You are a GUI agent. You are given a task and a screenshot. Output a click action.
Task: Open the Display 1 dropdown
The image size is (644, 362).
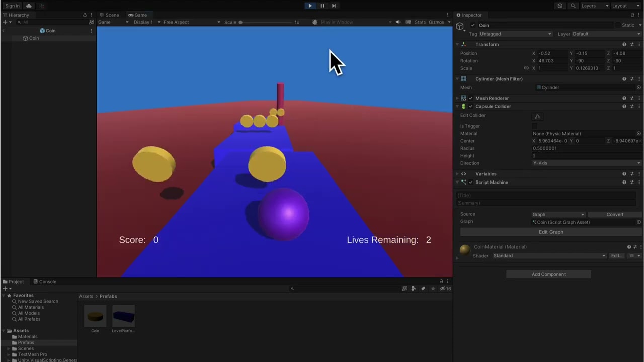(x=147, y=22)
